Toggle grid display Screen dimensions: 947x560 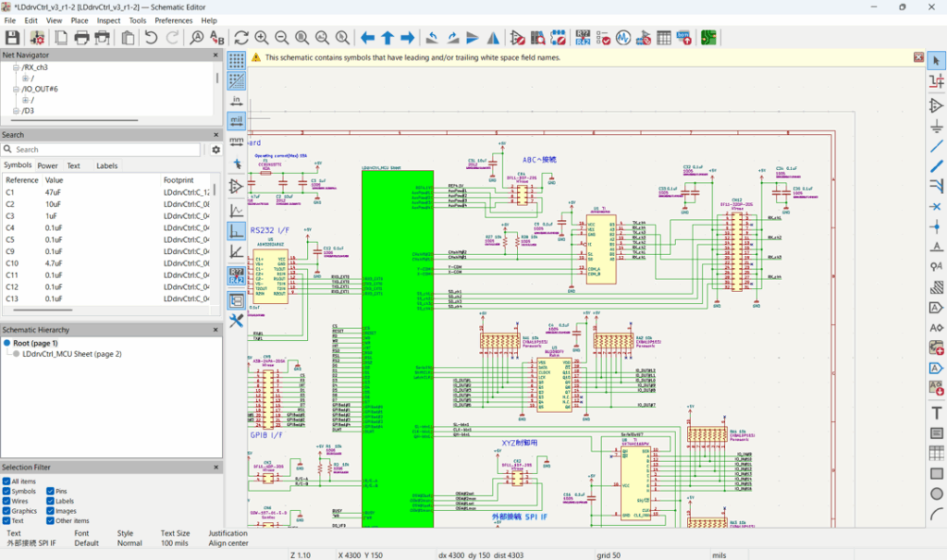[236, 60]
